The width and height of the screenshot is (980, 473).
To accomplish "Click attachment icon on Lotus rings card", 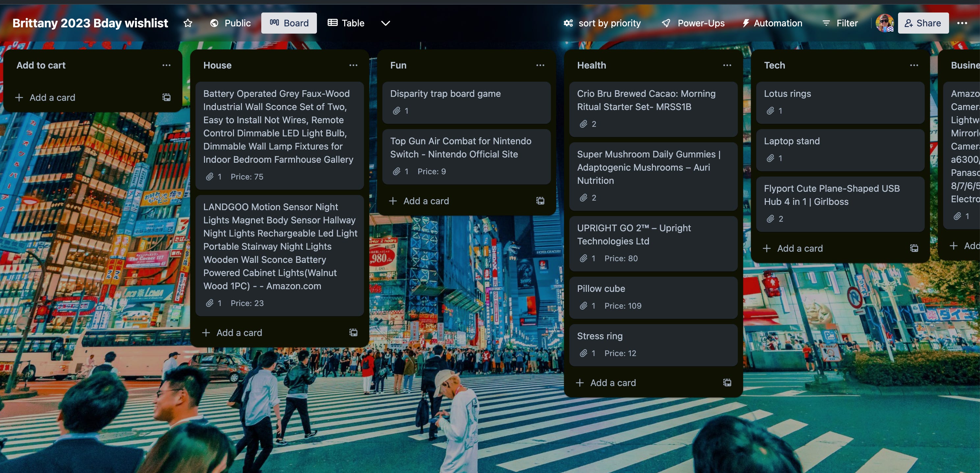I will click(770, 111).
